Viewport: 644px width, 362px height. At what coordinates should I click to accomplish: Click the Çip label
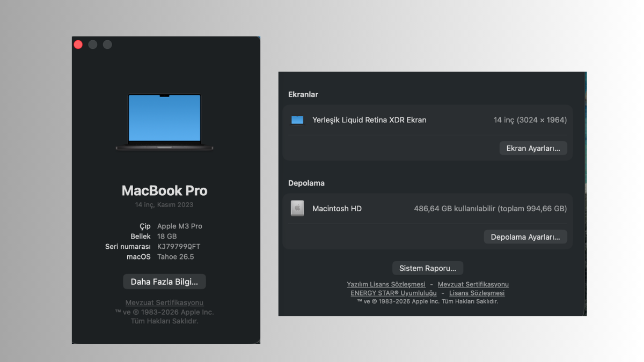(x=145, y=226)
